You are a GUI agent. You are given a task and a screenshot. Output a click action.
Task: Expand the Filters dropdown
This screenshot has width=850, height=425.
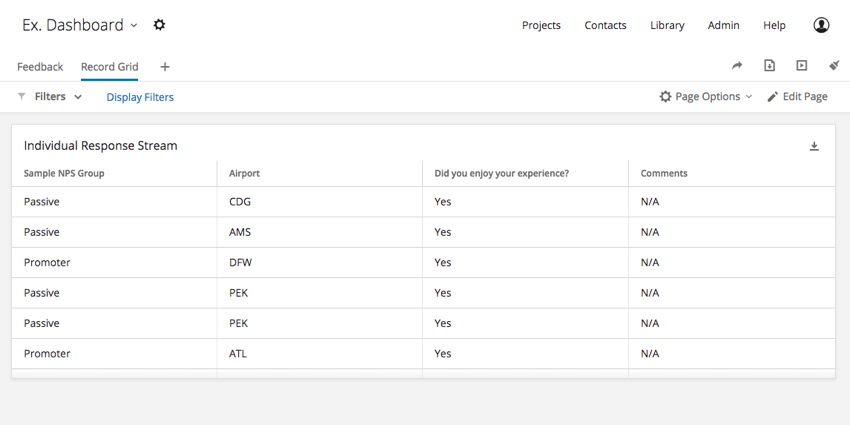coord(58,96)
